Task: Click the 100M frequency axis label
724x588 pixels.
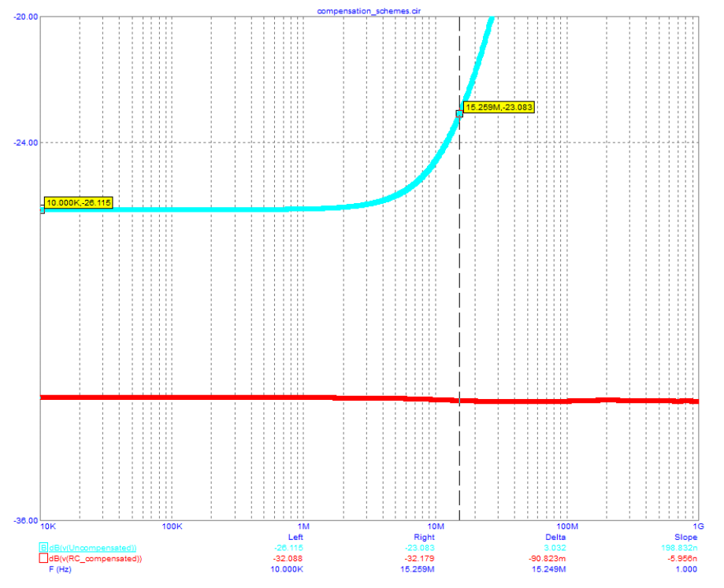Action: point(565,526)
